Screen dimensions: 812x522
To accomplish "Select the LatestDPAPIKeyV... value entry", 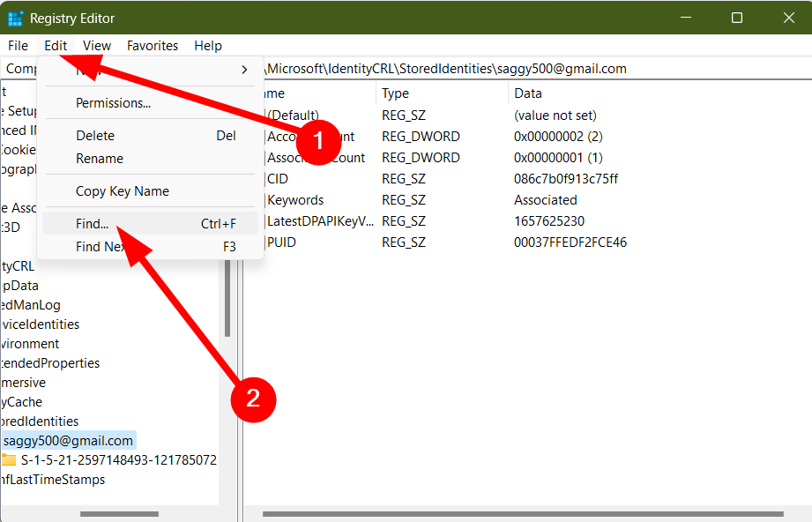I will pyautogui.click(x=320, y=221).
